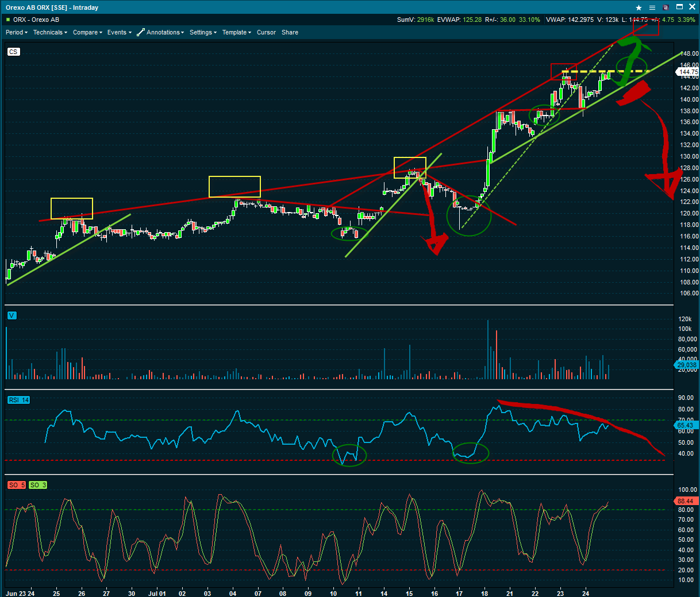700x597 pixels.
Task: Activate the Cursor tool
Action: 266,33
